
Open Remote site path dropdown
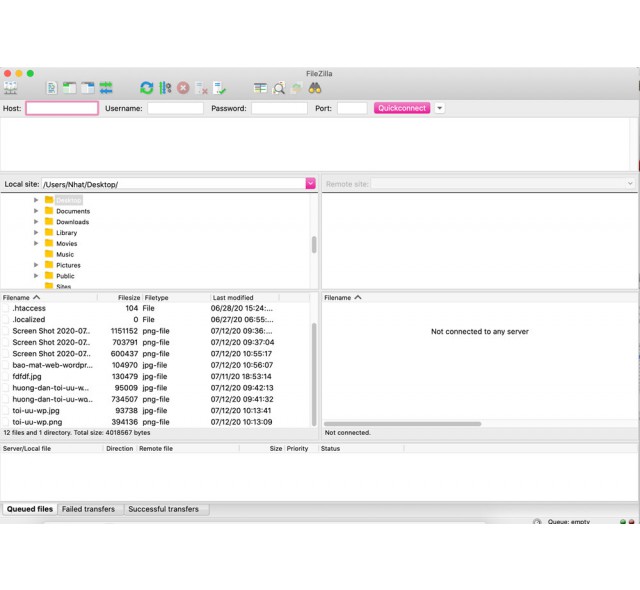click(x=630, y=184)
